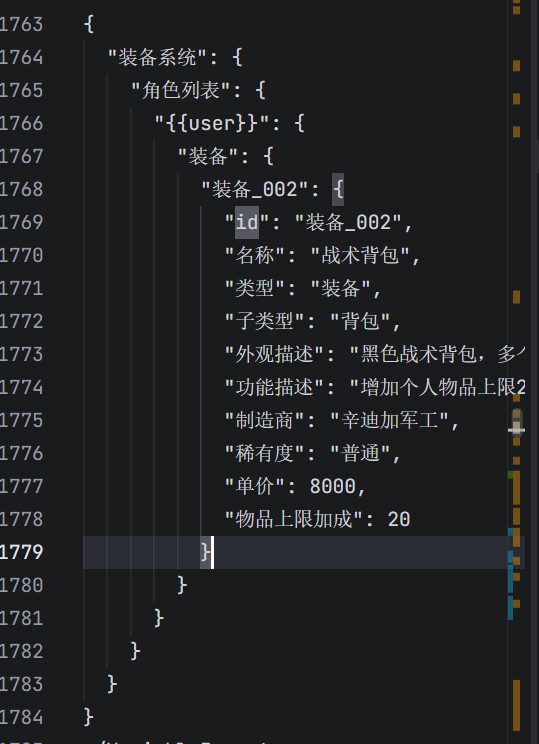The width and height of the screenshot is (539, 744).
Task: Click the highlighted opening brace after "装备_002"
Action: pos(338,189)
